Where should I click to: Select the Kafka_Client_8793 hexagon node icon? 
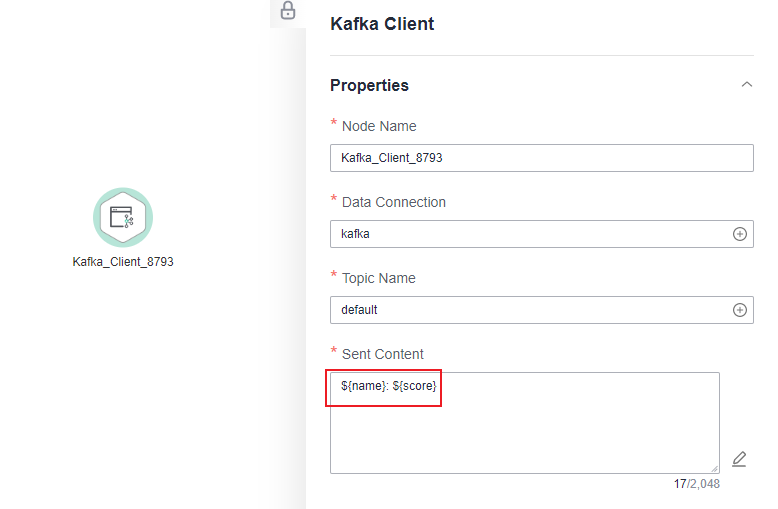click(x=123, y=217)
